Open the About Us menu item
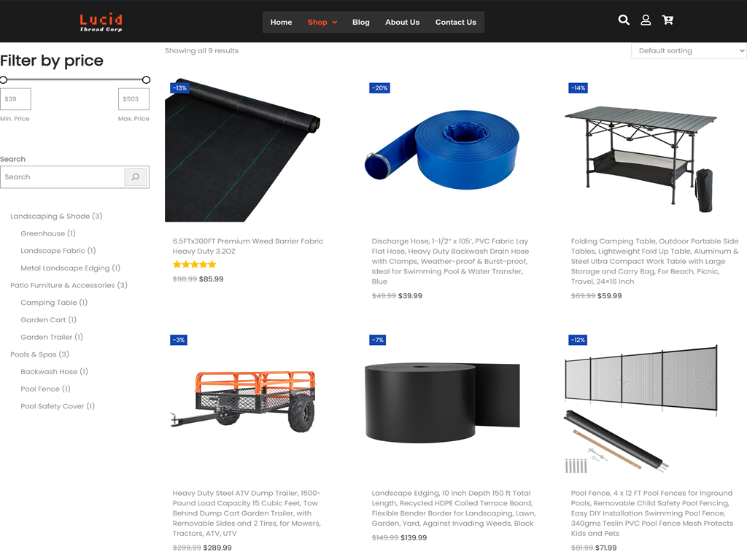The height and width of the screenshot is (560, 747). point(402,23)
